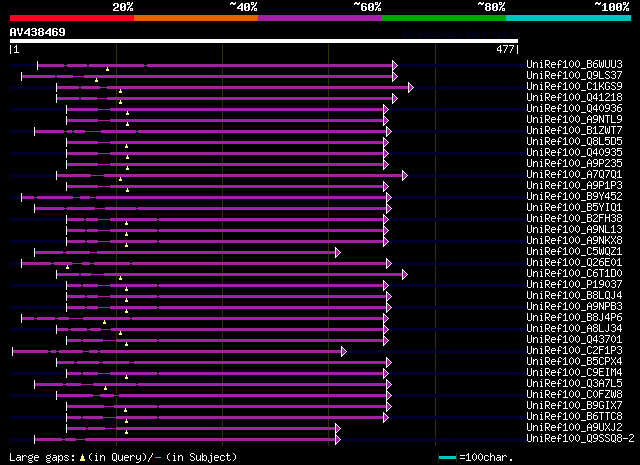Click the end arrowhead of UniRef100_C2F1P3 alignment
Image resolution: width=640 pixels, height=465 pixels.
[x=344, y=352]
